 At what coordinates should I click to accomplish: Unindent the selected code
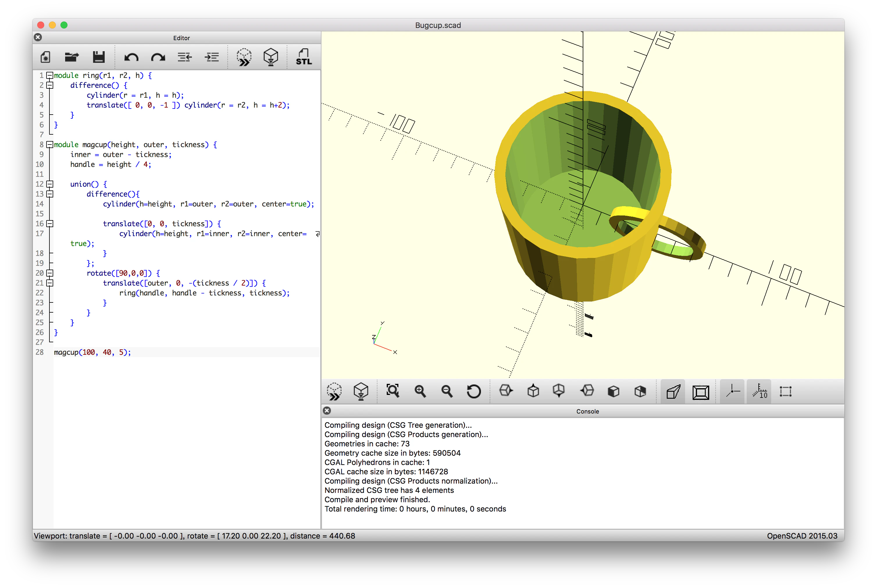click(184, 57)
